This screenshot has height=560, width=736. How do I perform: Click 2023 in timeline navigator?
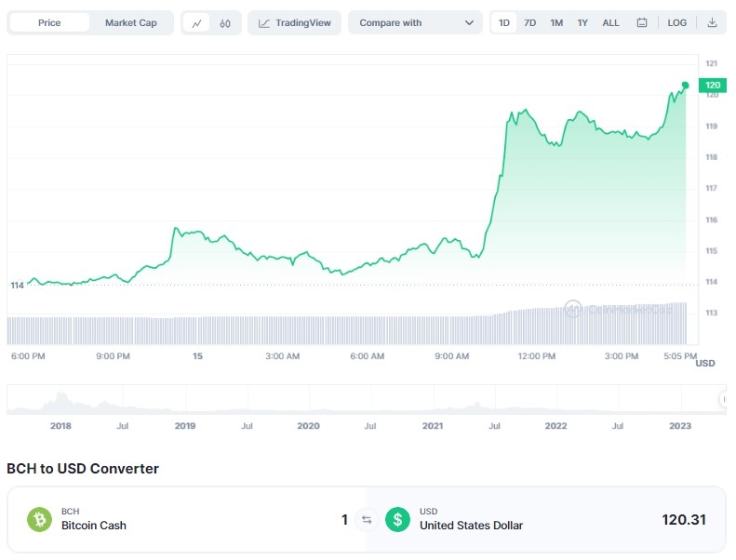coord(680,426)
